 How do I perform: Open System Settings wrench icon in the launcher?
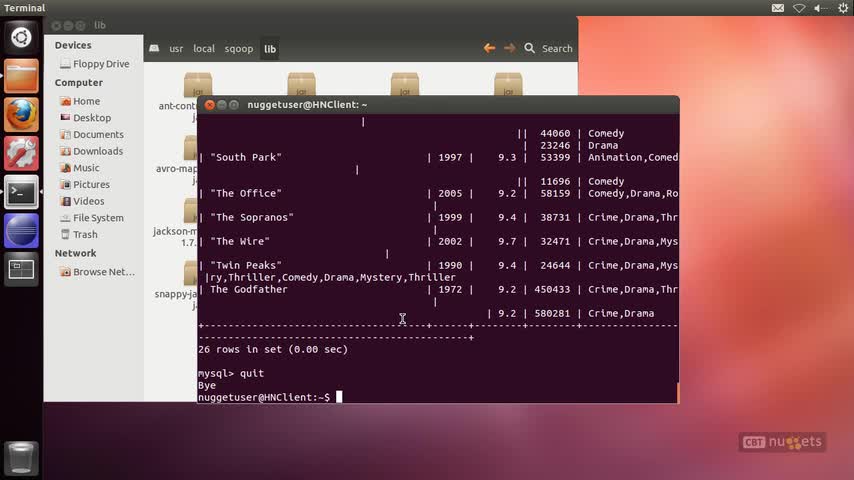[x=21, y=153]
